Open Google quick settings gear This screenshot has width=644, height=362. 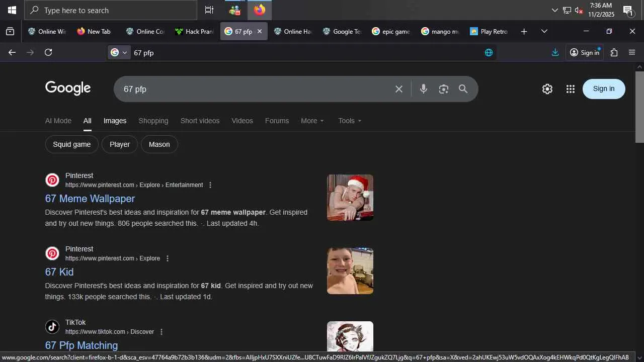click(547, 89)
